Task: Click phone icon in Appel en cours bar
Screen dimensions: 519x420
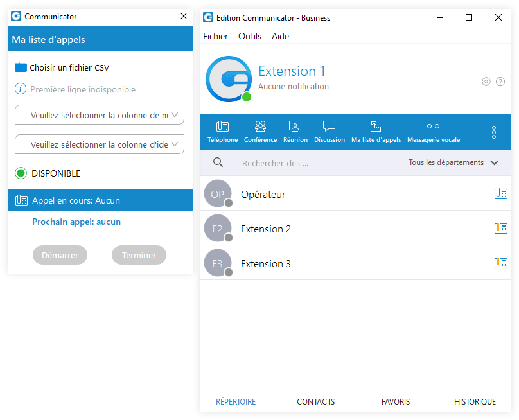Action: (21, 200)
